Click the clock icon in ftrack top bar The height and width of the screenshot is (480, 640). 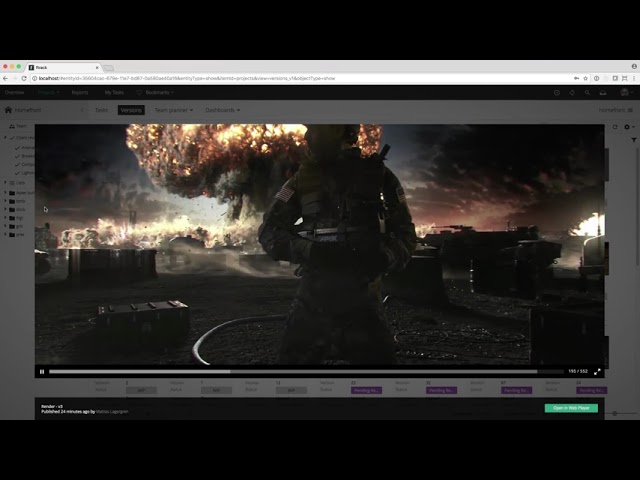(557, 93)
